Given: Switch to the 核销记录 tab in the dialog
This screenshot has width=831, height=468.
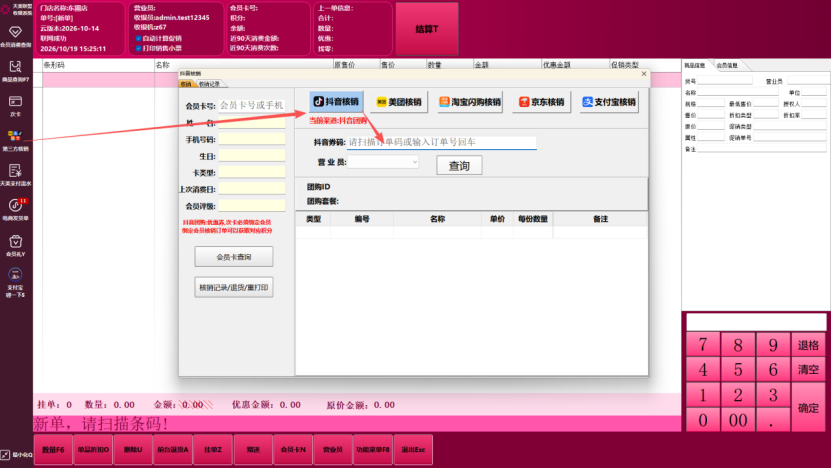Looking at the screenshot, I should [x=210, y=84].
